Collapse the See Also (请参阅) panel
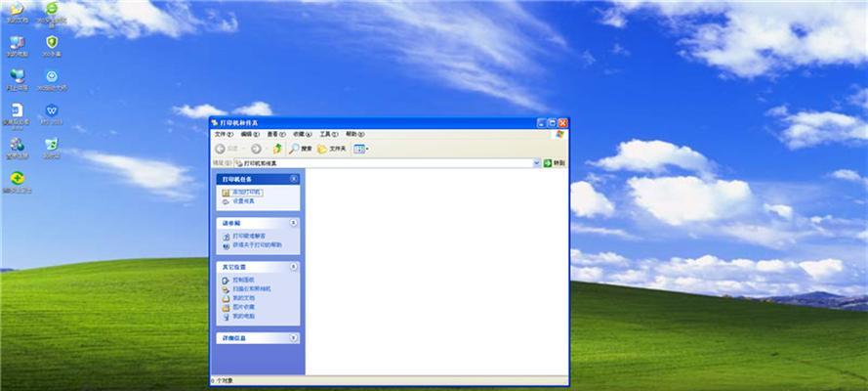868x391 pixels. [x=293, y=223]
